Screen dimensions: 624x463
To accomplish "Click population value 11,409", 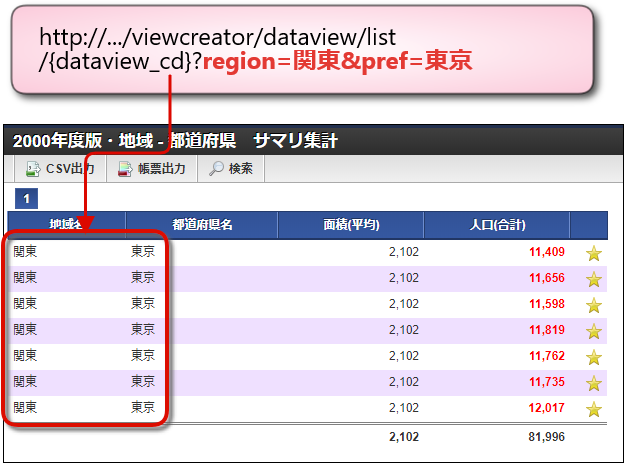I will coord(547,252).
